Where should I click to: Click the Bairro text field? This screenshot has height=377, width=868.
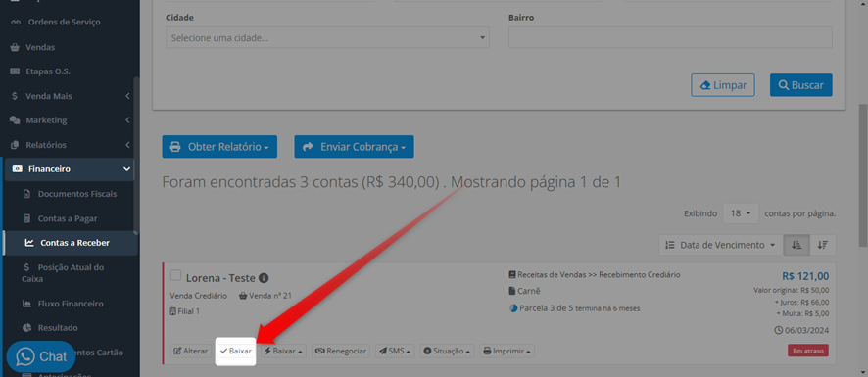tap(670, 37)
